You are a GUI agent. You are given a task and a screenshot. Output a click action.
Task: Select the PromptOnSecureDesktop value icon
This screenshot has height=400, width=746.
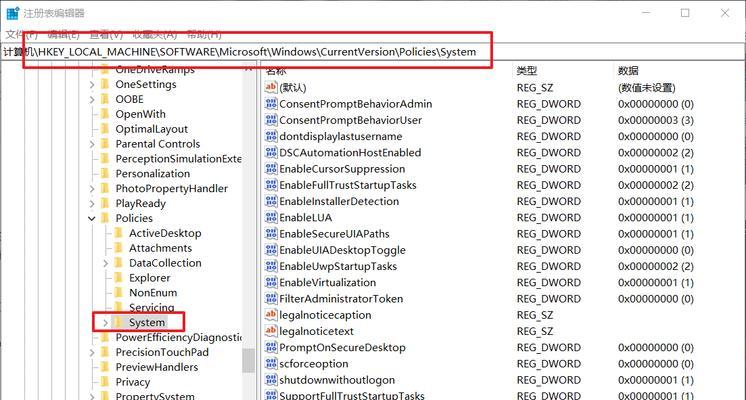tap(271, 347)
